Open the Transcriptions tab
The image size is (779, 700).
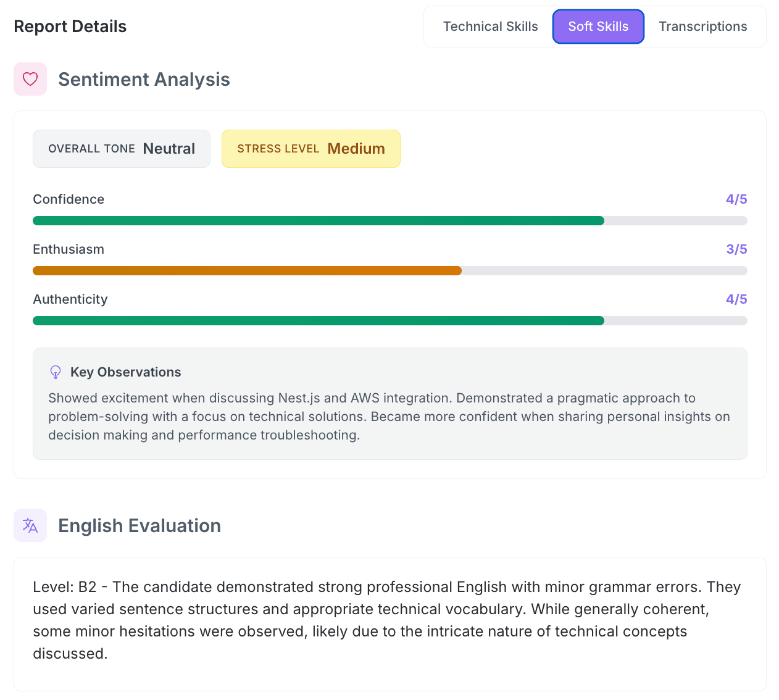click(702, 27)
